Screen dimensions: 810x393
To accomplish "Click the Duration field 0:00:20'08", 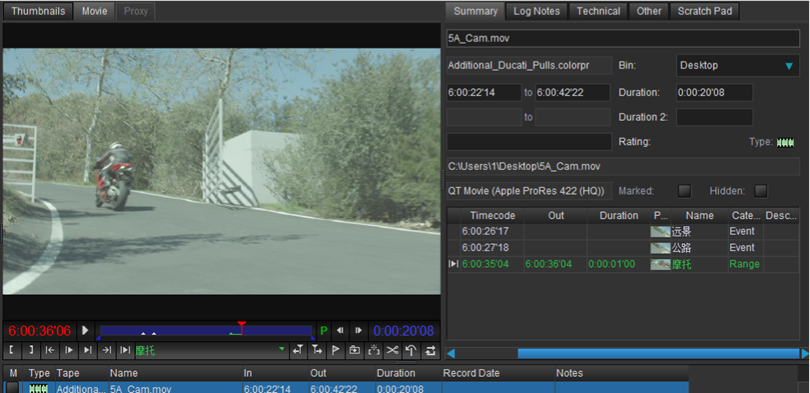I will tap(714, 92).
